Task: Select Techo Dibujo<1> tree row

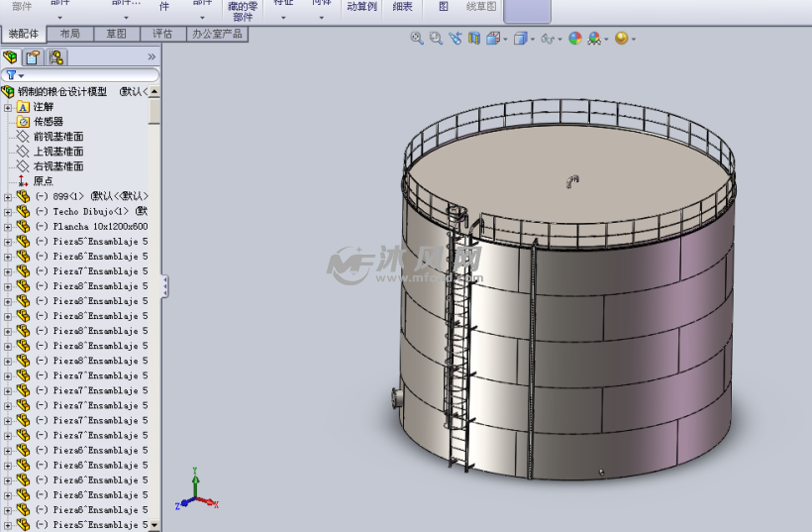Action: pyautogui.click(x=91, y=211)
